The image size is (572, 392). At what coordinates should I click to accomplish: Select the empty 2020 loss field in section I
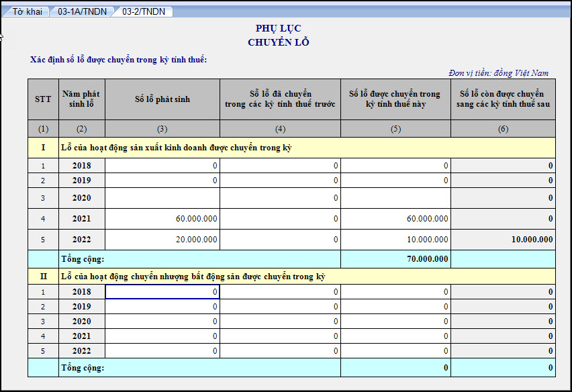click(162, 198)
